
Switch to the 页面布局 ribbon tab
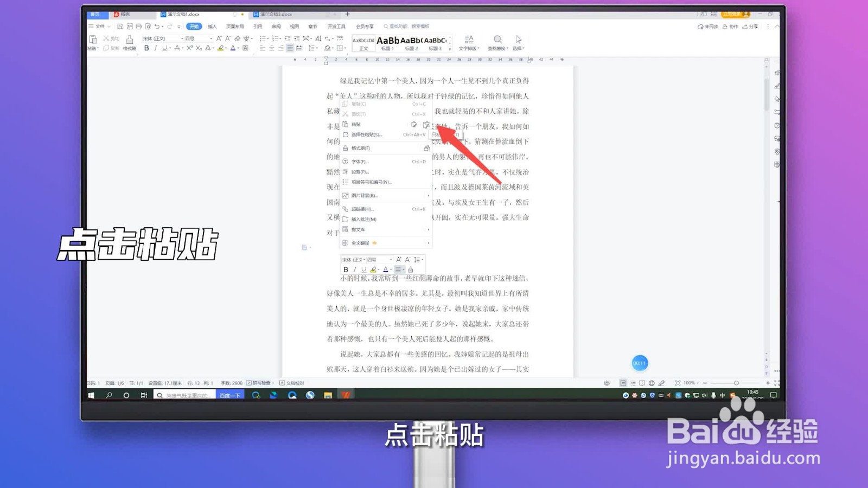click(x=235, y=27)
